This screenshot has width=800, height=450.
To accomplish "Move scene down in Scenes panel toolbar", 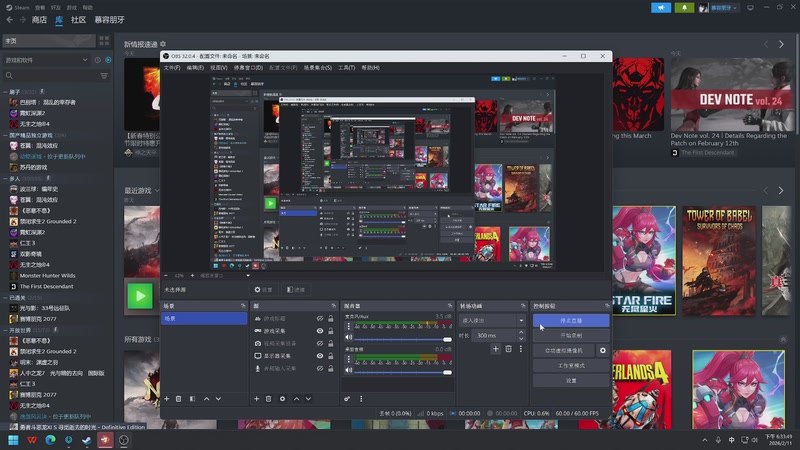I will tap(218, 398).
